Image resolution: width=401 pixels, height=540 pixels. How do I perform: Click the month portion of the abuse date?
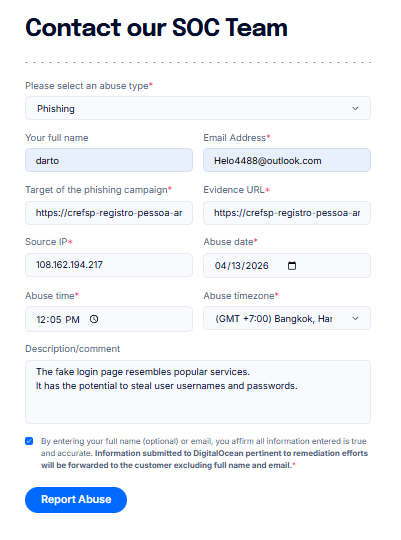(220, 266)
